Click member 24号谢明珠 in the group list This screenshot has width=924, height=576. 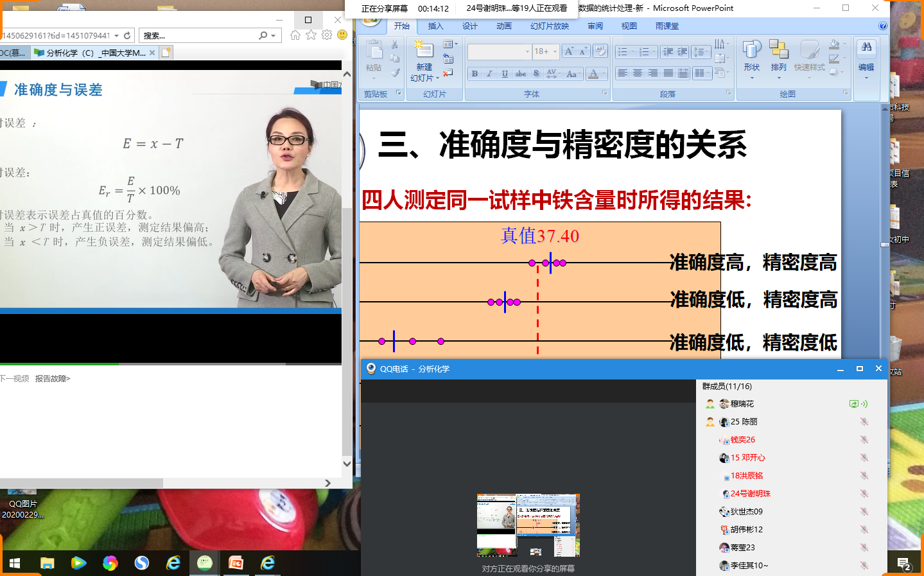click(750, 494)
